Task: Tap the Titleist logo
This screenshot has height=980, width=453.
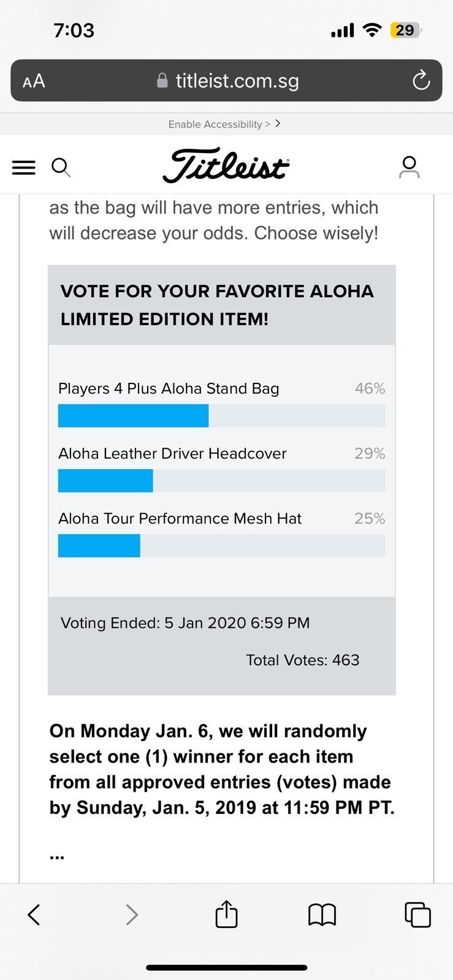Action: coord(226,165)
